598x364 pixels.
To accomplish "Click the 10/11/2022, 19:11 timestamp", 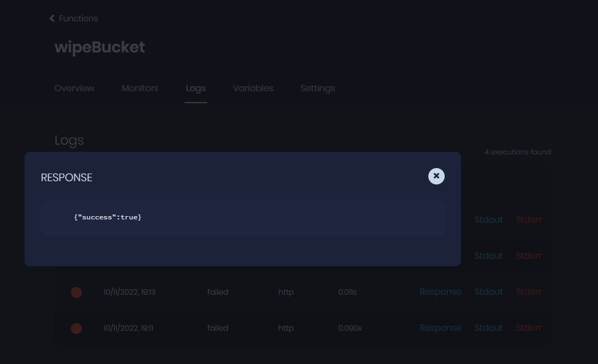I will [128, 328].
